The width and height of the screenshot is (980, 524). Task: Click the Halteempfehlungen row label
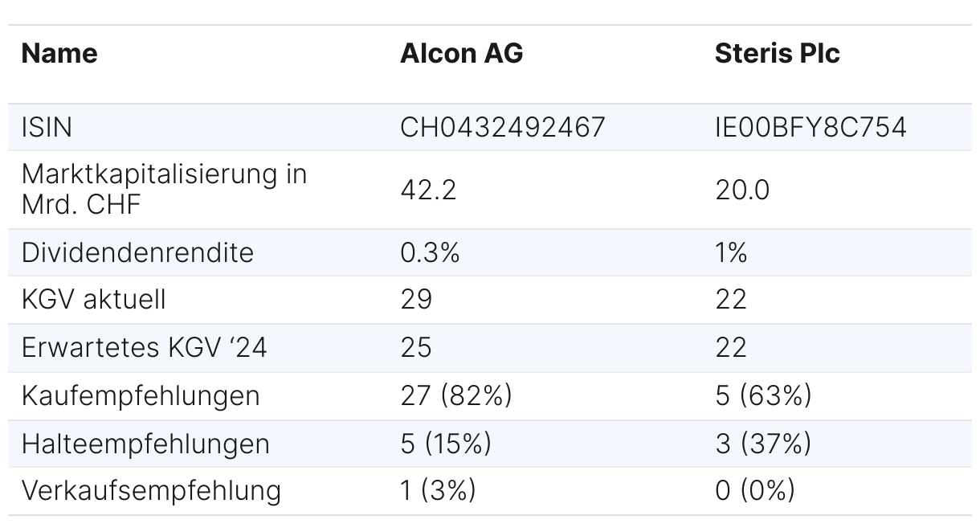(x=145, y=444)
